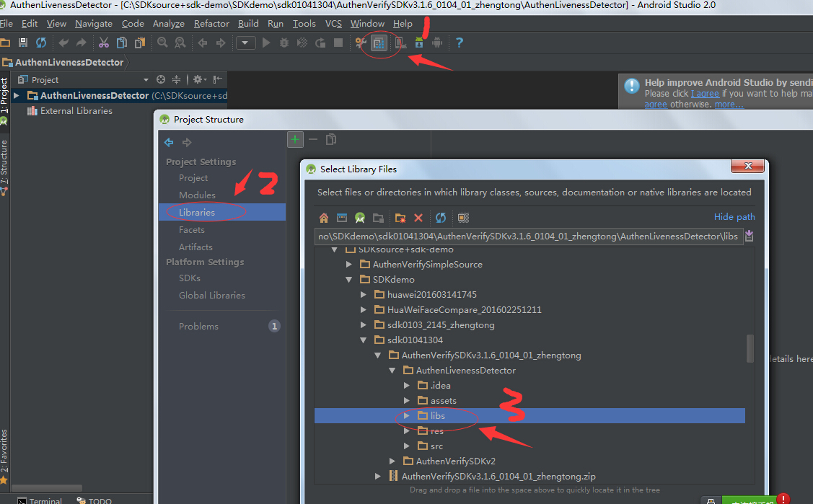Create a new folder in file chooser
This screenshot has width=813, height=504.
click(400, 218)
